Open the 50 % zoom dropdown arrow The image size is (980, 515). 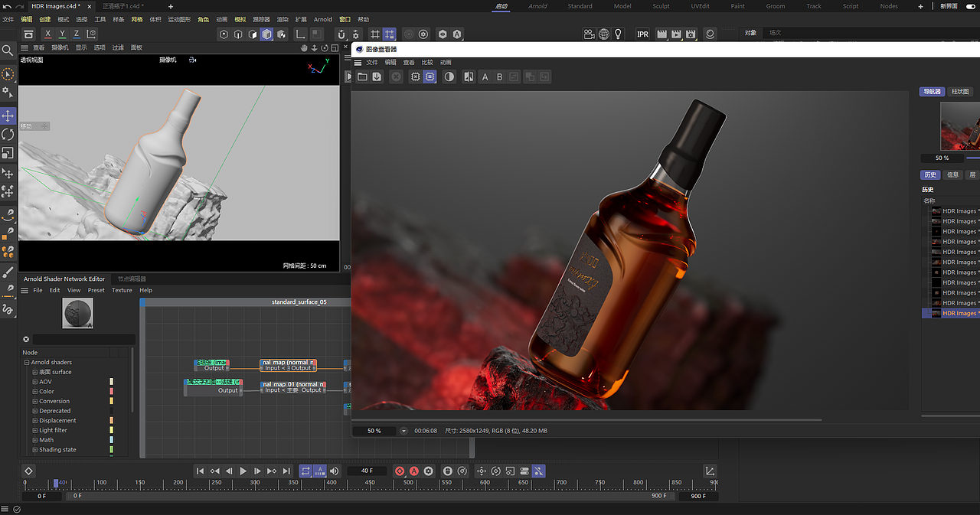pyautogui.click(x=403, y=431)
